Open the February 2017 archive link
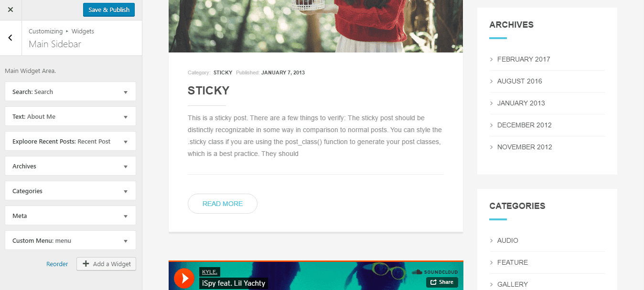The height and width of the screenshot is (290, 644). [524, 59]
